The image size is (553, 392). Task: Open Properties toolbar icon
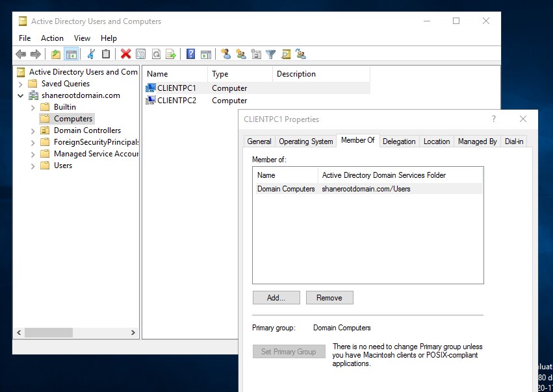[141, 55]
